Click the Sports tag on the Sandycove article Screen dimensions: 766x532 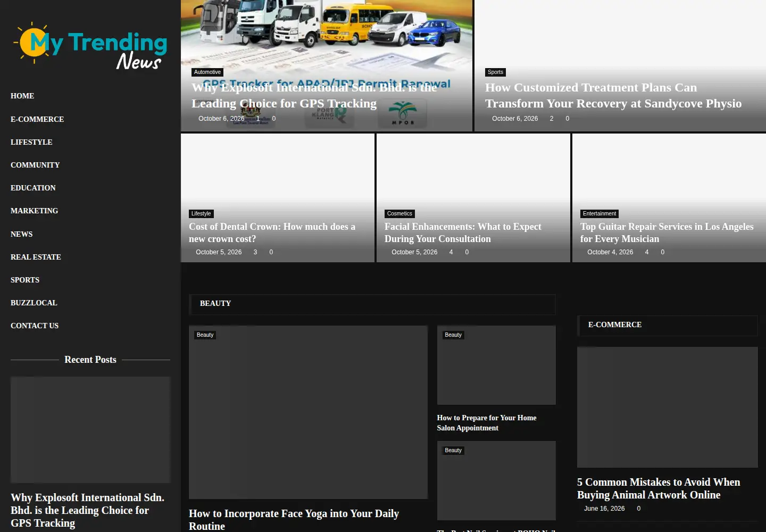coord(495,72)
